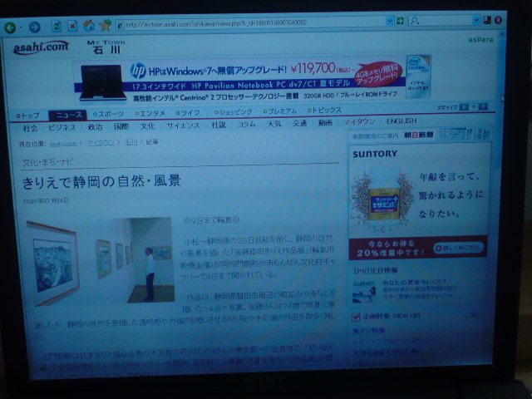This screenshot has height=399, width=532.
Task: Open the サイエンス news category
Action: tap(183, 126)
